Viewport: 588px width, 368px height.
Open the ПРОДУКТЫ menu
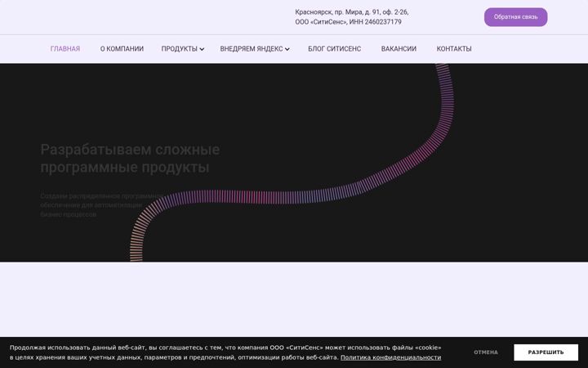pyautogui.click(x=179, y=49)
